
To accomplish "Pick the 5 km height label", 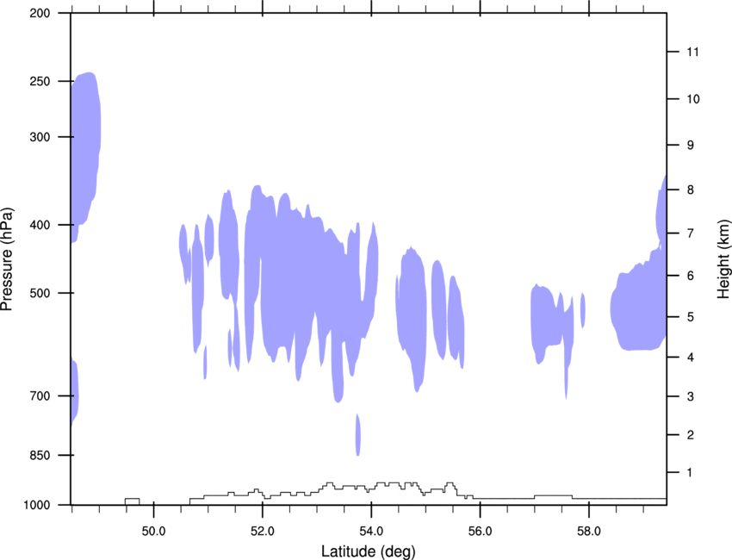I will (x=691, y=317).
